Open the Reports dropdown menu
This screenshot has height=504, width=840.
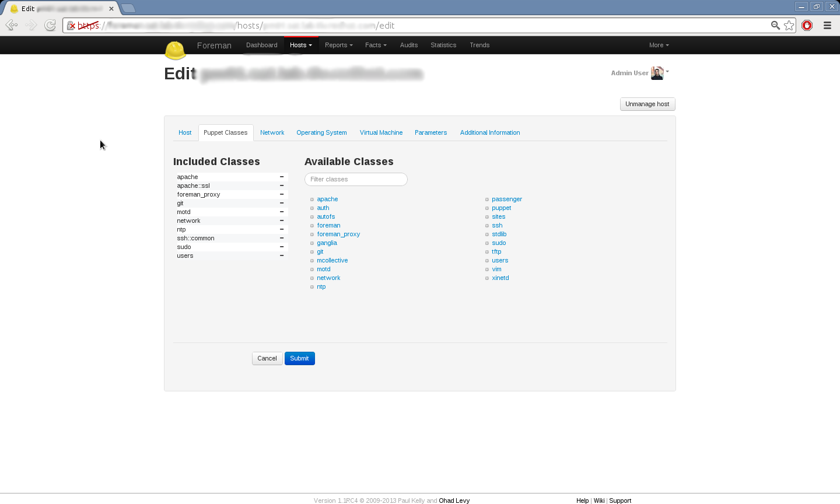338,45
